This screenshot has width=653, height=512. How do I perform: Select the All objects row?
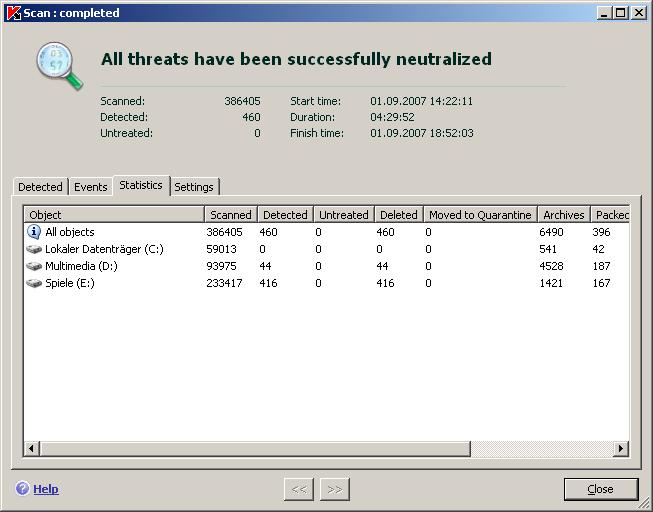tap(326, 232)
